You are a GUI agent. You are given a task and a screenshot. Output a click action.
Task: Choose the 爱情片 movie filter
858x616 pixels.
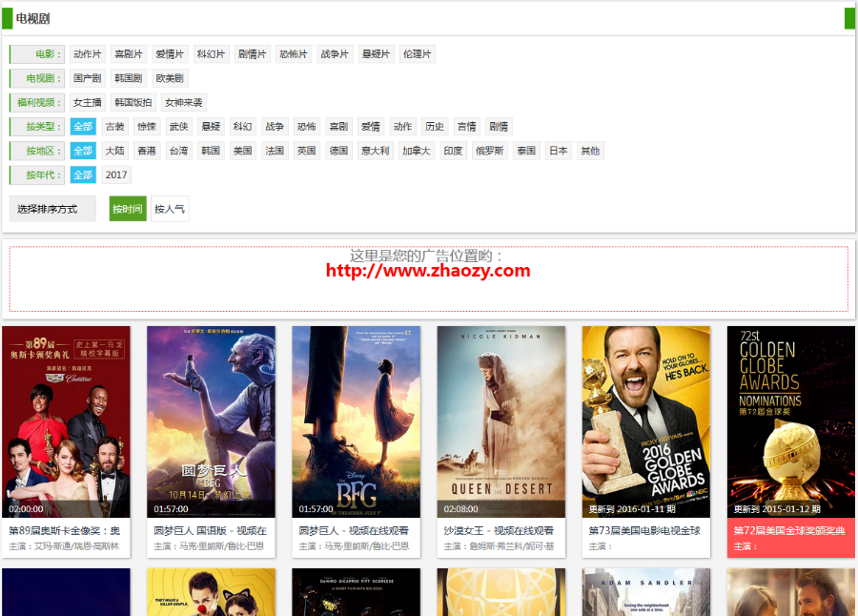(170, 54)
